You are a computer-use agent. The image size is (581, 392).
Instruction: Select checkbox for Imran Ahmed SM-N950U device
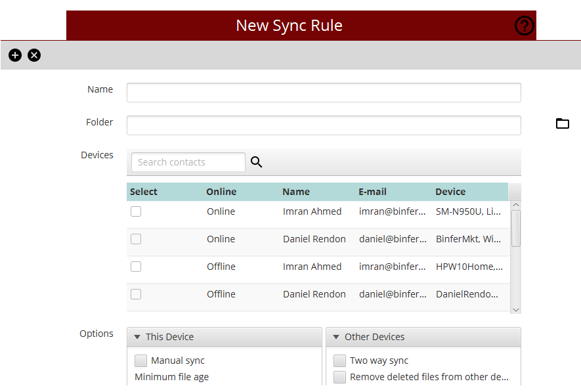(x=136, y=211)
